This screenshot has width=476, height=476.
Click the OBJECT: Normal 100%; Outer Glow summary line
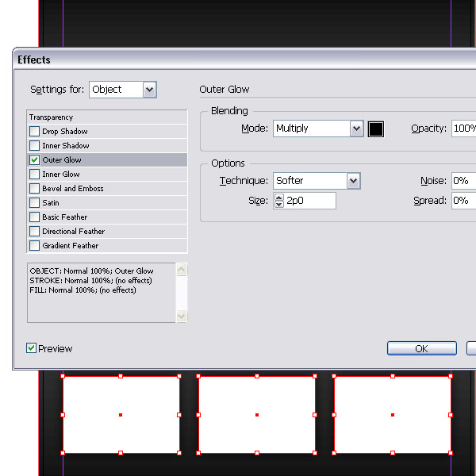tap(92, 271)
